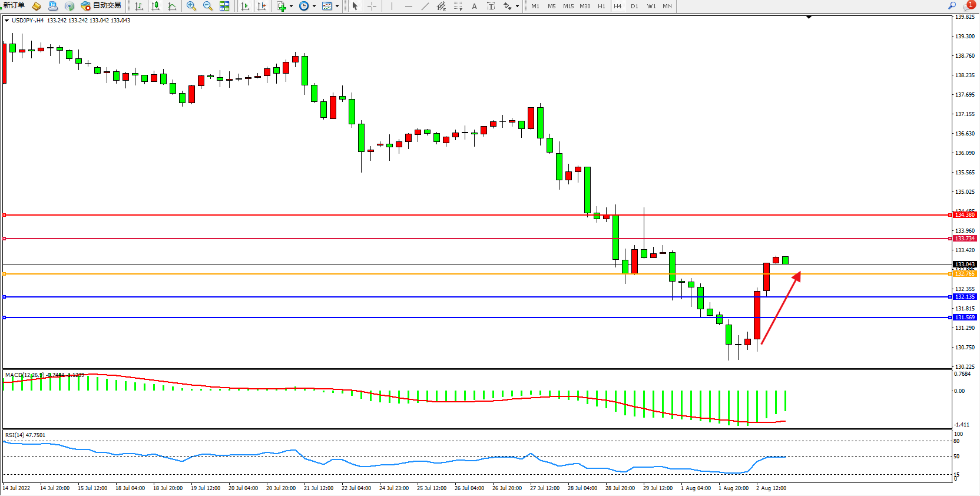This screenshot has width=980, height=496.
Task: Switch to the D1 timeframe
Action: (x=634, y=6)
